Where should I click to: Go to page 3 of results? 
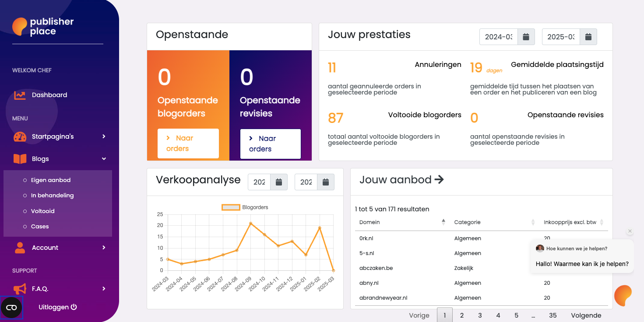(480, 315)
